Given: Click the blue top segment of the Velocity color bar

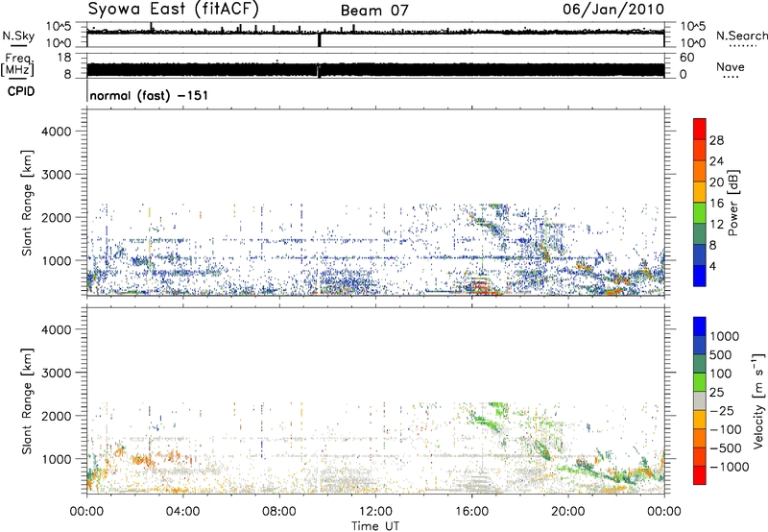Looking at the screenshot, I should (x=700, y=326).
